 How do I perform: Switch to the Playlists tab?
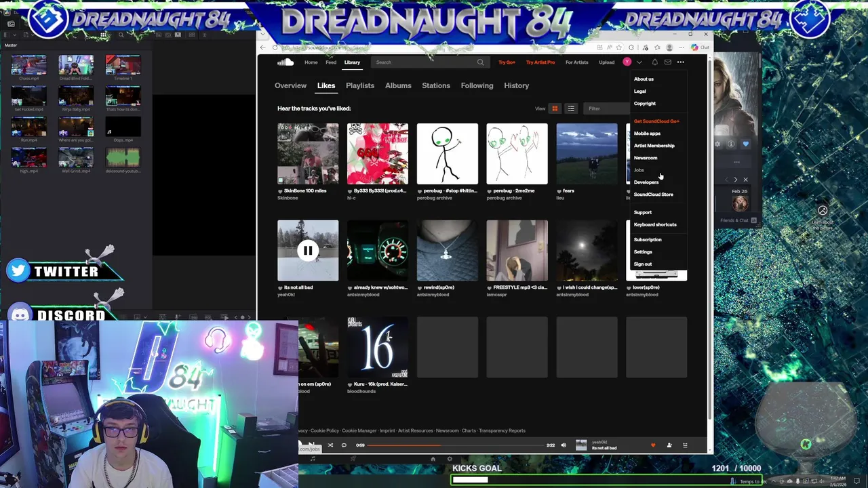coord(360,85)
